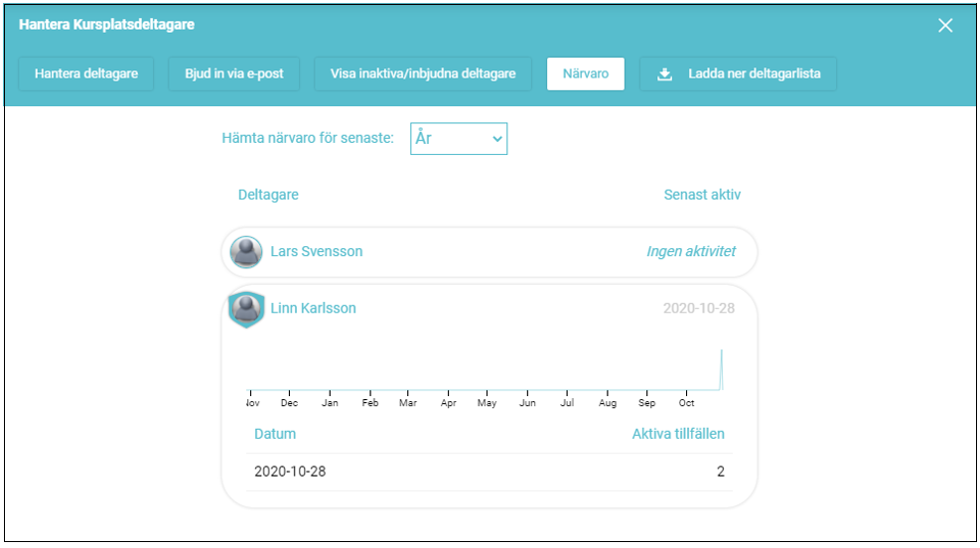This screenshot has height=548, width=980.
Task: Open the Hantera deltagare tab
Action: coord(86,73)
